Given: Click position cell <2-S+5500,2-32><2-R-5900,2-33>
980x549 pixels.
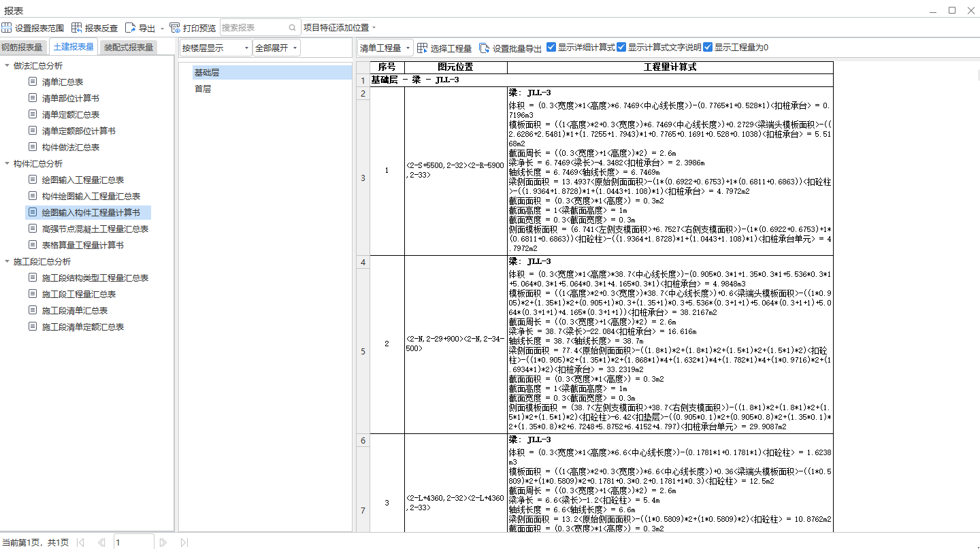Looking at the screenshot, I should (455, 170).
